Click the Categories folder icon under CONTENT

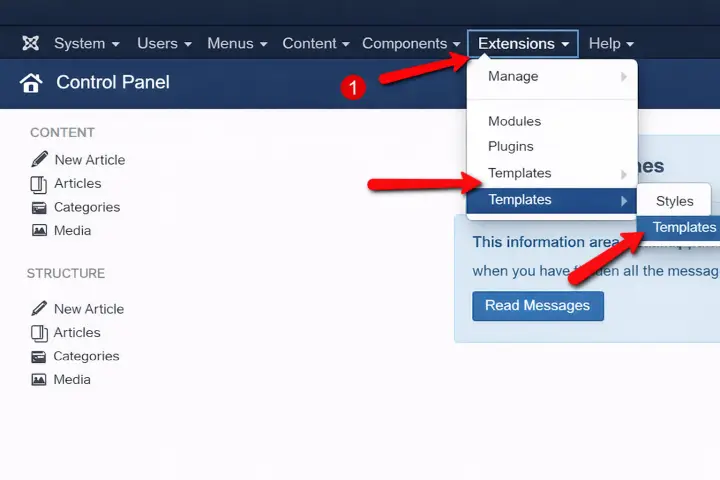pos(39,208)
